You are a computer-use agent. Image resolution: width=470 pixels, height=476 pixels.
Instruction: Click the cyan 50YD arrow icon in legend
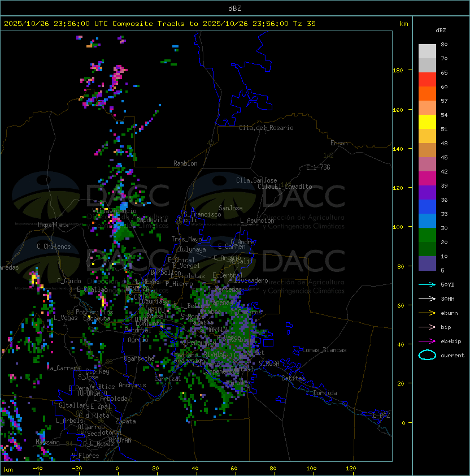[x=427, y=285]
